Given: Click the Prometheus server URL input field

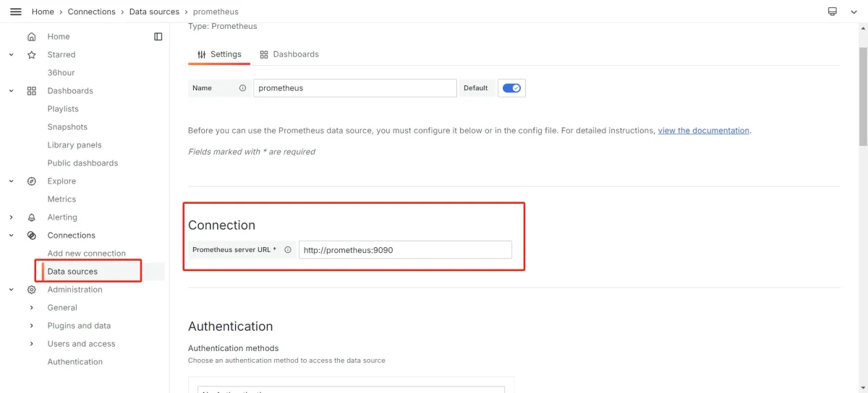Looking at the screenshot, I should click(405, 250).
